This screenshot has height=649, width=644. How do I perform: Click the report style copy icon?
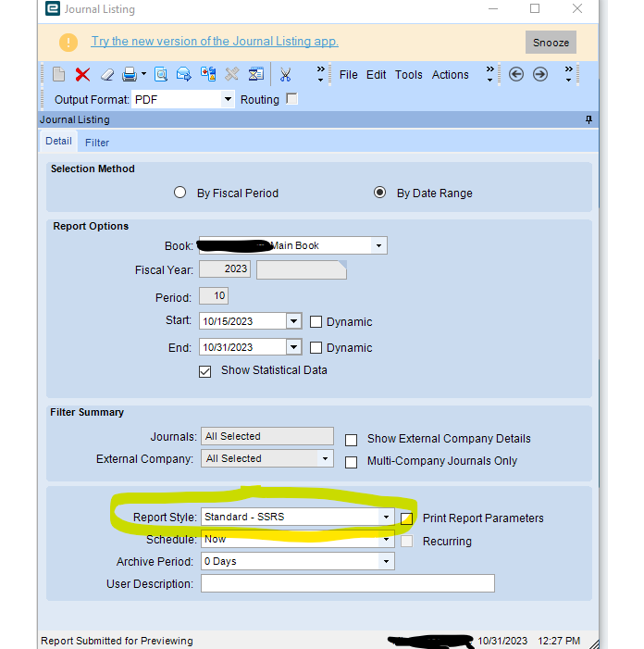pyautogui.click(x=208, y=74)
